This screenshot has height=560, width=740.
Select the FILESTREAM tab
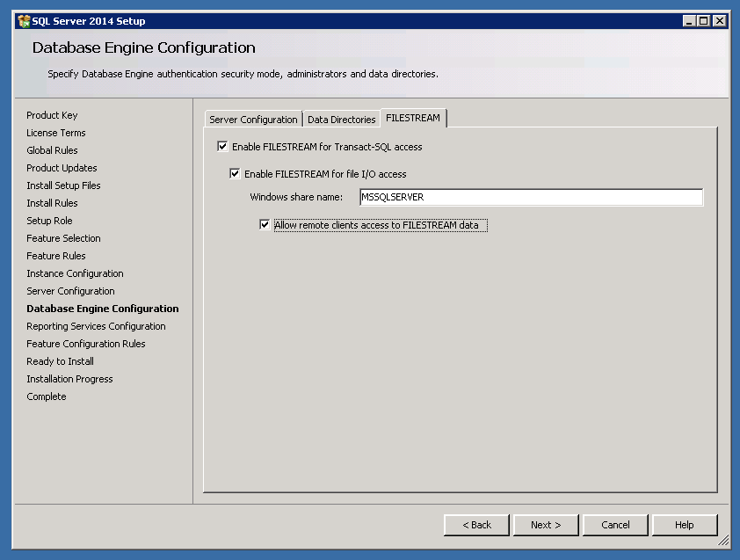413,118
